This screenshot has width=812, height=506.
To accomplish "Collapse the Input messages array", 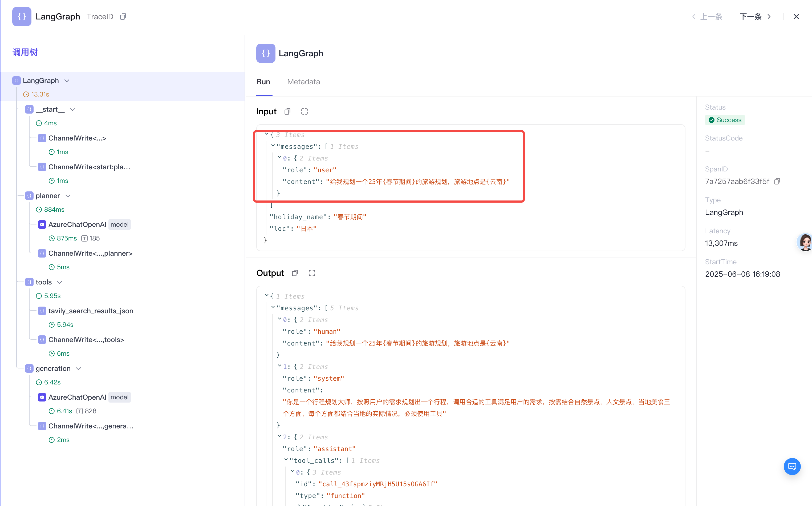I will coord(273,146).
